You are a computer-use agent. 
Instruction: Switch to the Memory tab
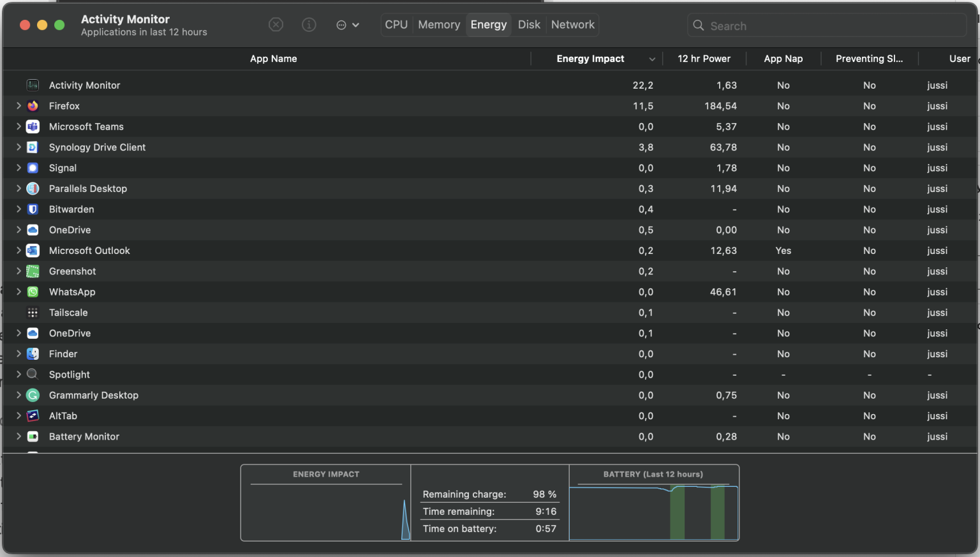pos(439,25)
